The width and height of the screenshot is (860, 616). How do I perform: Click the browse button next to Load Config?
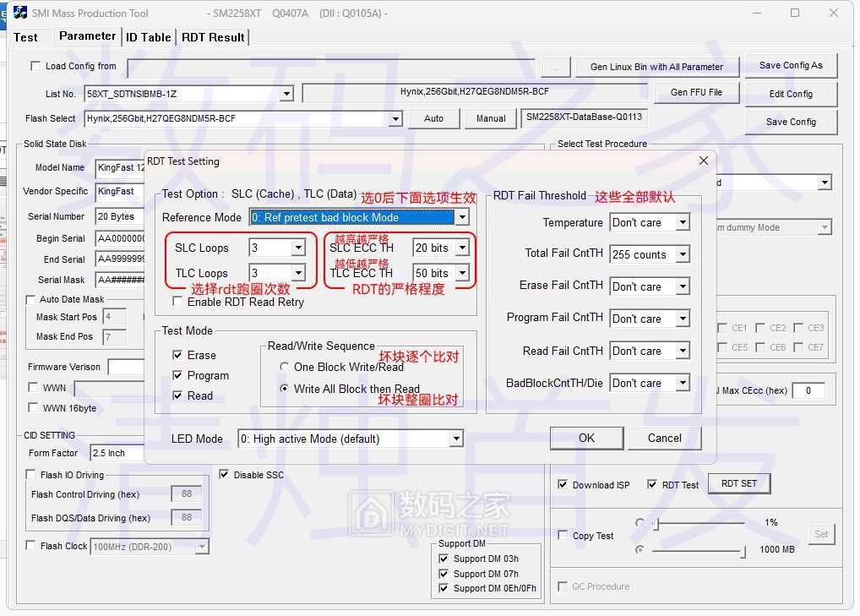pyautogui.click(x=554, y=67)
